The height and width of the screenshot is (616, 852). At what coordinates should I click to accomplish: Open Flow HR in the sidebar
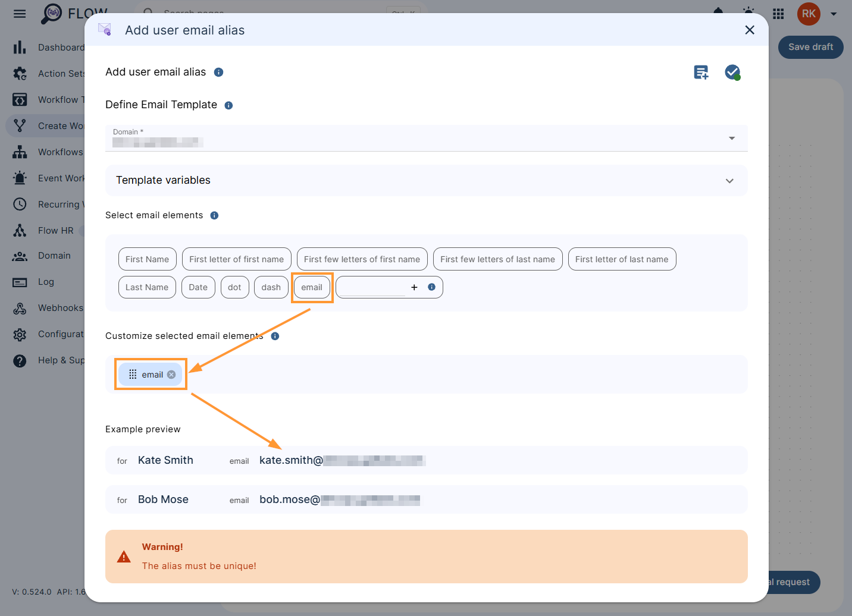[56, 231]
